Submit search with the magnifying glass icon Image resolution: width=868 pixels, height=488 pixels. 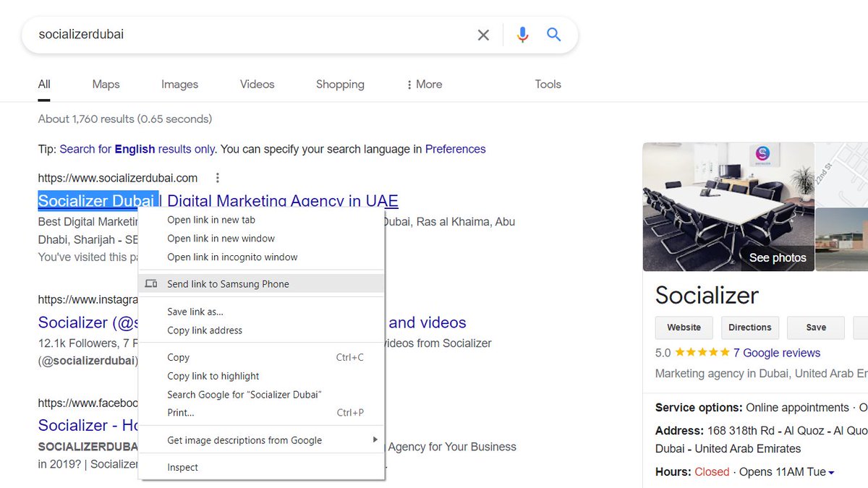point(554,35)
